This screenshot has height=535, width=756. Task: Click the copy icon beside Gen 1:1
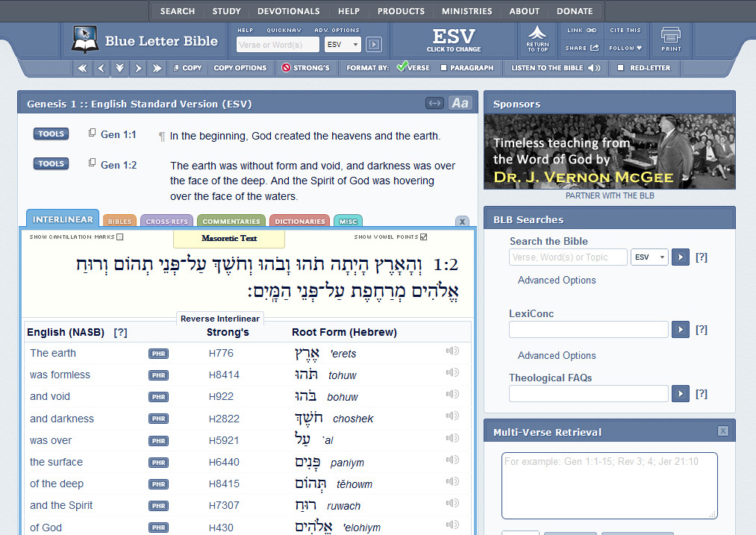pyautogui.click(x=93, y=134)
